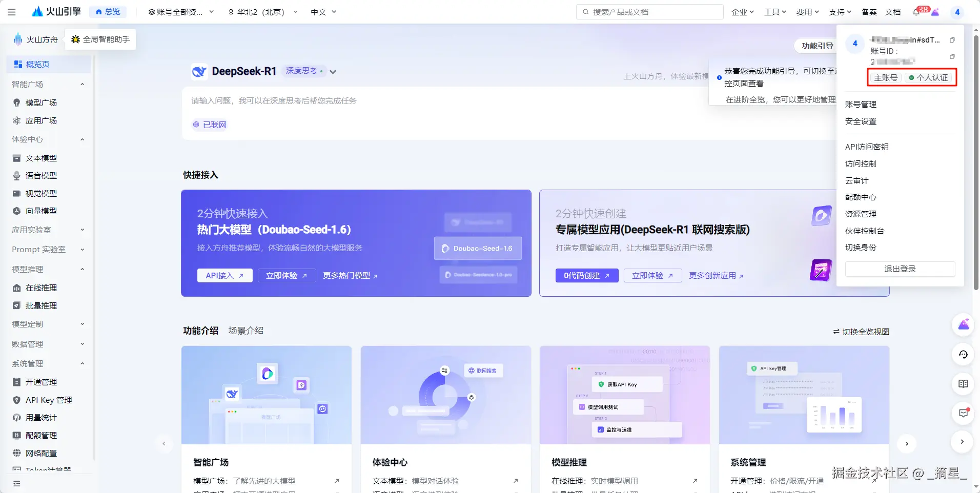Open 配额管理 in the sidebar
The height and width of the screenshot is (493, 980).
click(x=42, y=435)
